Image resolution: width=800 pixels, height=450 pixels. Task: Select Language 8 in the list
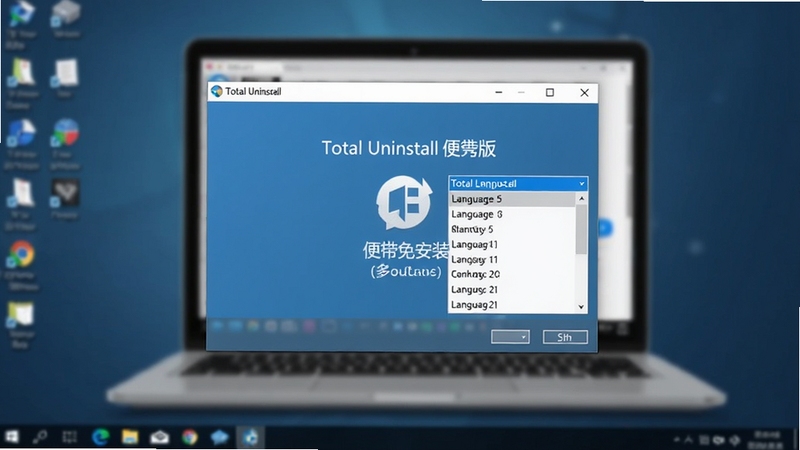click(x=512, y=214)
